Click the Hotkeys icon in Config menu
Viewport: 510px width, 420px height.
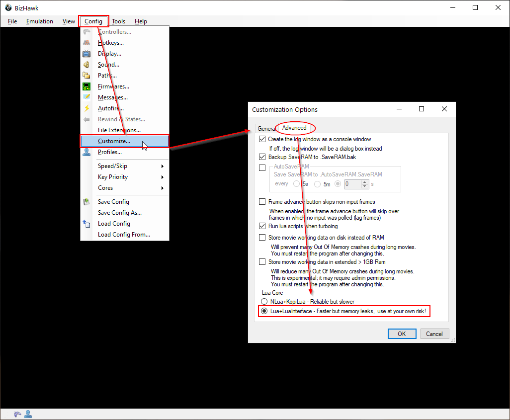click(86, 43)
